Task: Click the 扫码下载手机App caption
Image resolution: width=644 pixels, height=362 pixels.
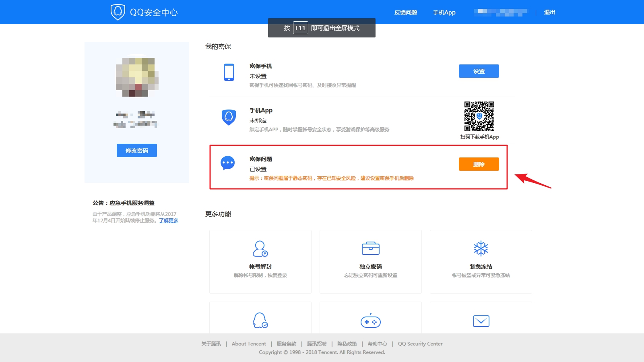Action: point(480,137)
